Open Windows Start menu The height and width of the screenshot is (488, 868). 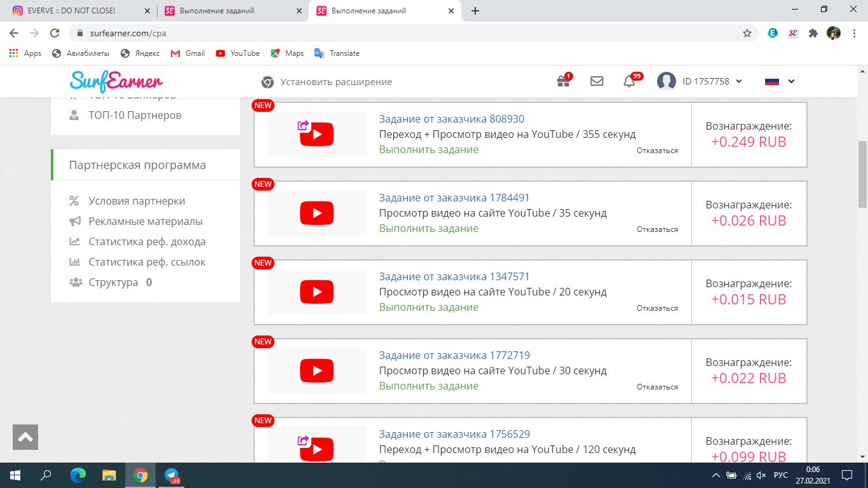pos(15,475)
